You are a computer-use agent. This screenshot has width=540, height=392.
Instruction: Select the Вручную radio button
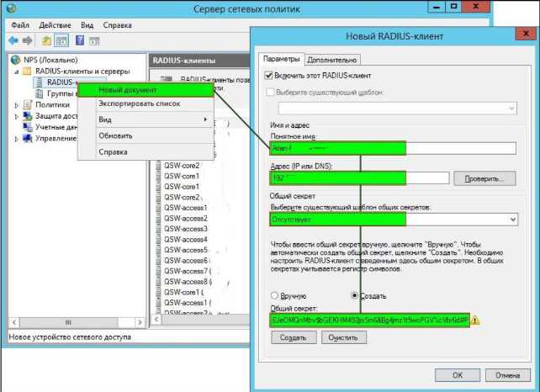pos(275,296)
